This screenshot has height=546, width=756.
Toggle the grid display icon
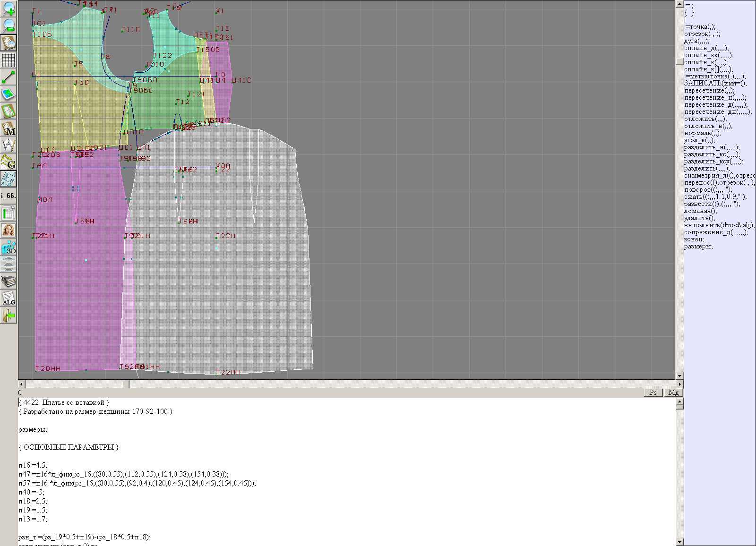9,60
